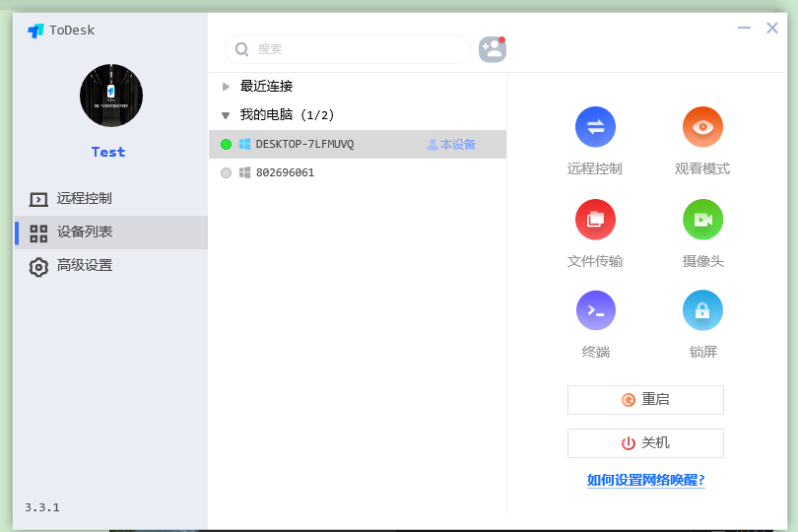798x532 pixels.
Task: Click the ToDesk logo icon
Action: coord(35,32)
